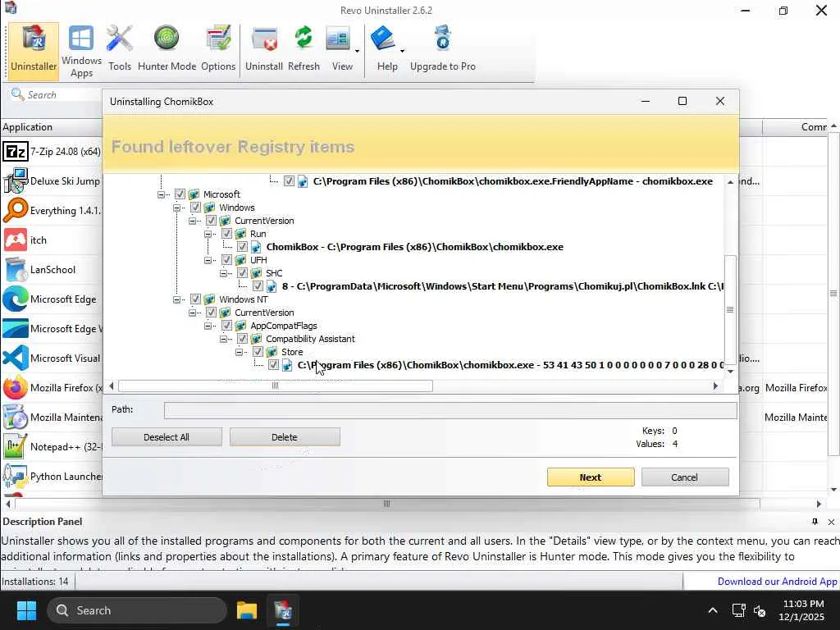840x630 pixels.
Task: Uncheck the AppCompatFlags key checkbox
Action: point(226,326)
